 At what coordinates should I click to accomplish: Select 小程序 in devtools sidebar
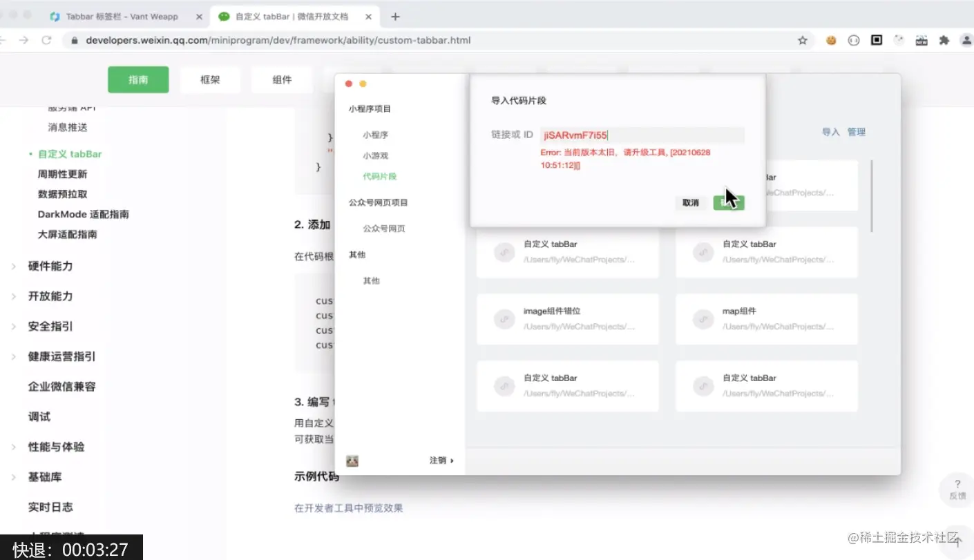[375, 135]
